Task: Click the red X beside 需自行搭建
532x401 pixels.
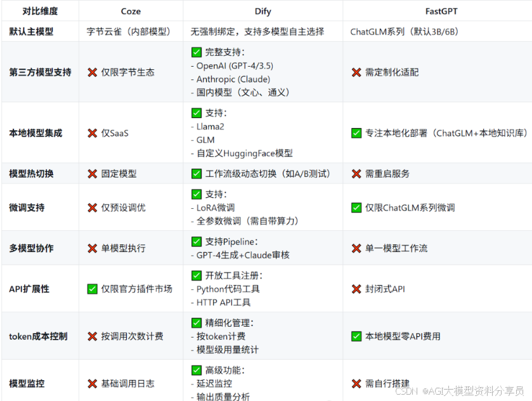Action: click(x=356, y=384)
